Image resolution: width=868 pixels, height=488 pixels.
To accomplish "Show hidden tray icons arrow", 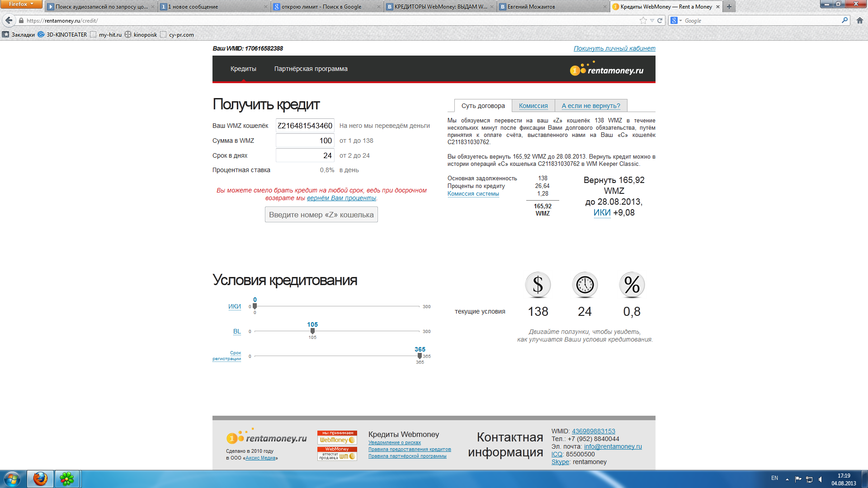I will coord(787,479).
